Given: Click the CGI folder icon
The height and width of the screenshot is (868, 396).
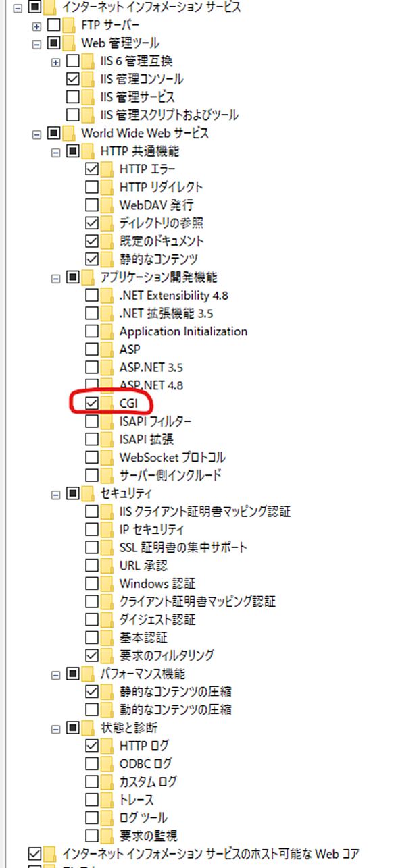Looking at the screenshot, I should 107,404.
